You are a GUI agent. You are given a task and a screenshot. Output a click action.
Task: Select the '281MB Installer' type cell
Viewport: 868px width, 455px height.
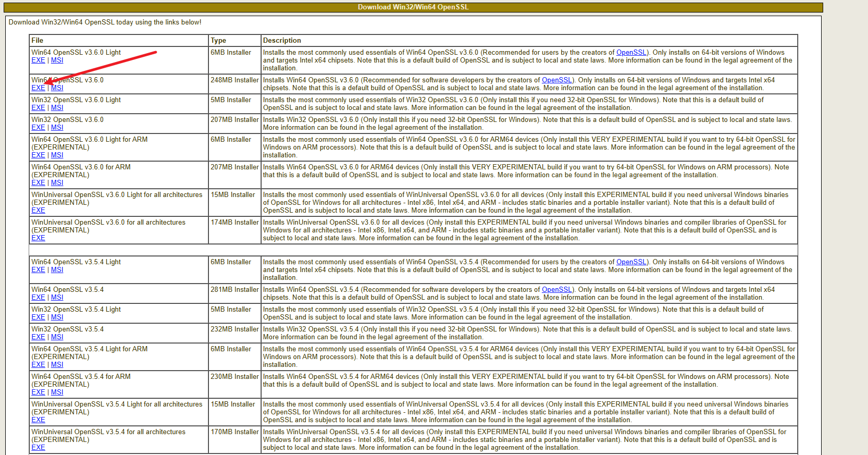tap(234, 293)
